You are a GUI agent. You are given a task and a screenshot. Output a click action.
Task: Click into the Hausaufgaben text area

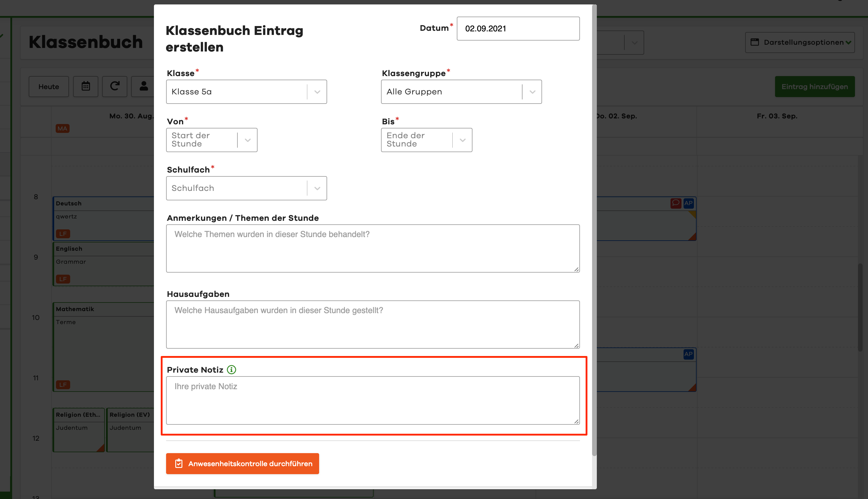pyautogui.click(x=373, y=325)
